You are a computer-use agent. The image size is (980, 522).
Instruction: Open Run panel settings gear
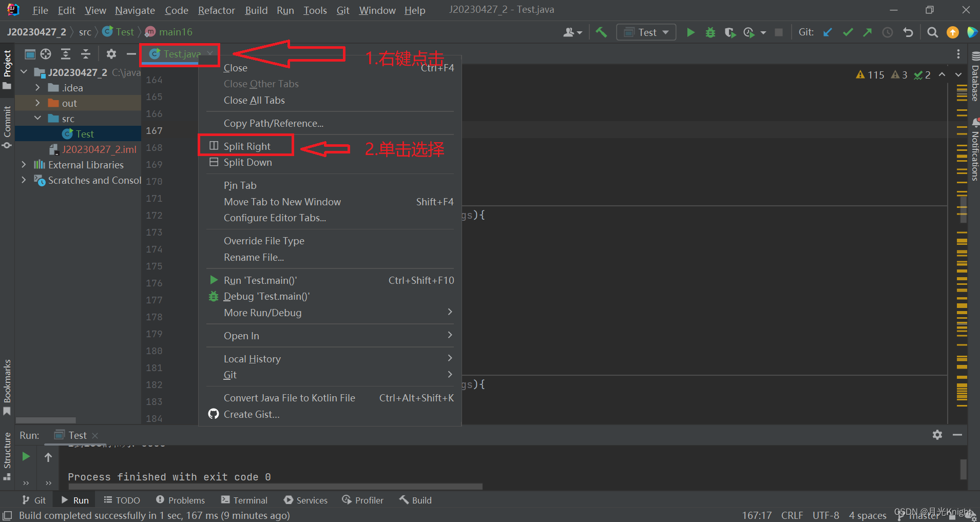[937, 435]
